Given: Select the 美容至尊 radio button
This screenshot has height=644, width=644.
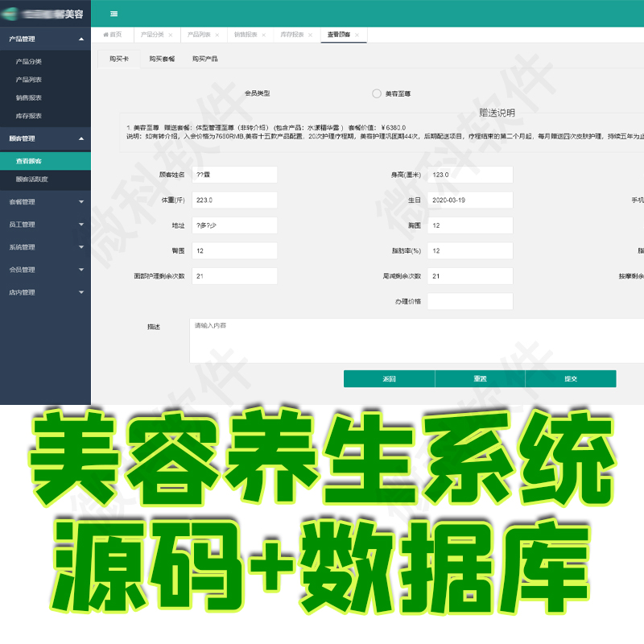Looking at the screenshot, I should coord(376,93).
